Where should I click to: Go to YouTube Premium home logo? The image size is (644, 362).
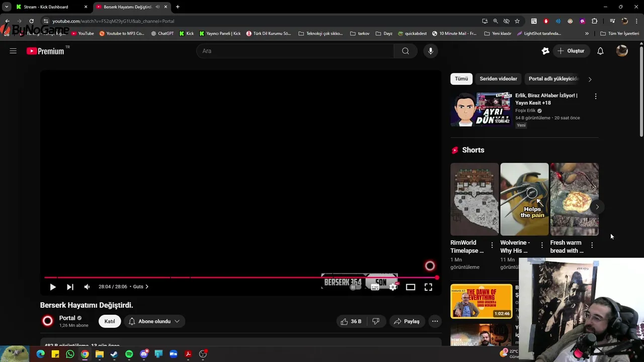[x=45, y=51]
